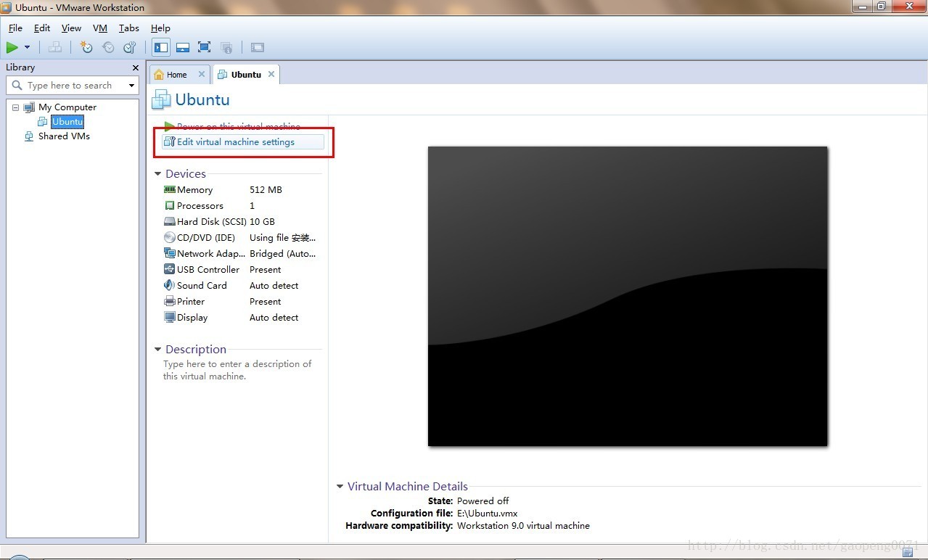Viewport: 928px width, 560px height.
Task: Click the Processors device label
Action: tap(200, 206)
